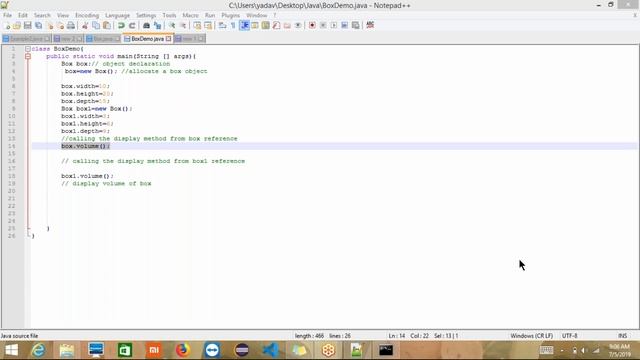
Task: Switch to the first document tab
Action: click(x=27, y=39)
